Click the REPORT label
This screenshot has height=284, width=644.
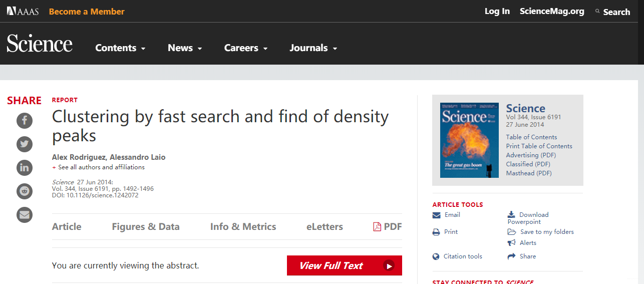[65, 100]
